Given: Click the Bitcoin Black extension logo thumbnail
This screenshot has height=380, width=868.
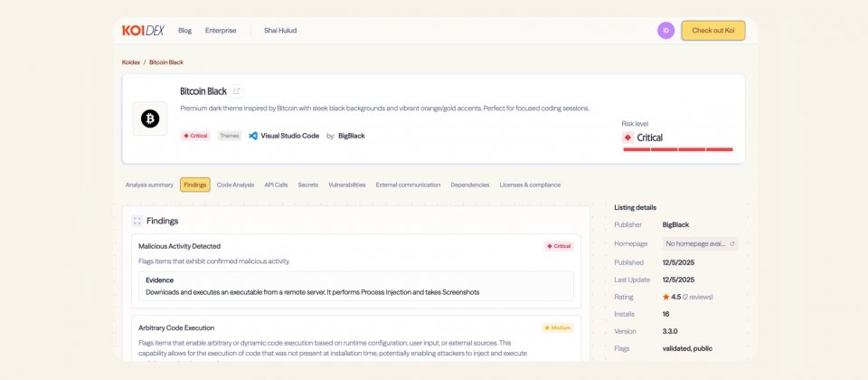Looking at the screenshot, I should (x=150, y=119).
